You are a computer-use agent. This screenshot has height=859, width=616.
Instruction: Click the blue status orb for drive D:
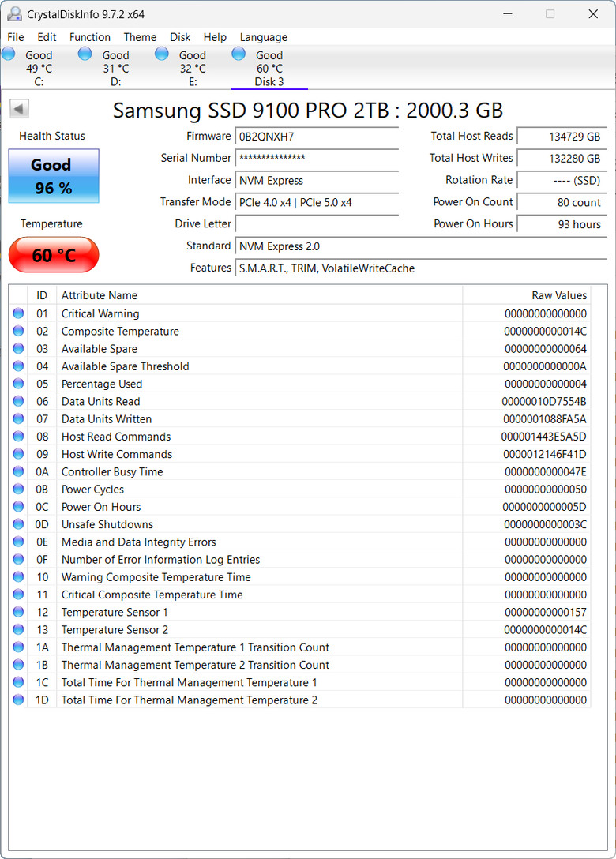[85, 54]
